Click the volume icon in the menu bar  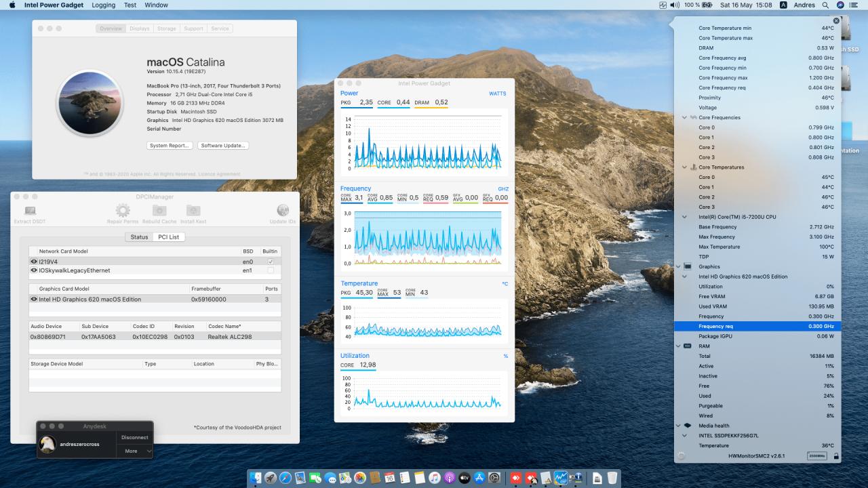[675, 5]
